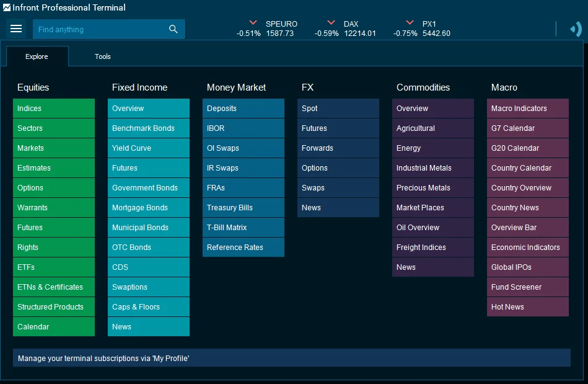588x384 pixels.
Task: Open the Hot News panel
Action: pyautogui.click(x=527, y=306)
